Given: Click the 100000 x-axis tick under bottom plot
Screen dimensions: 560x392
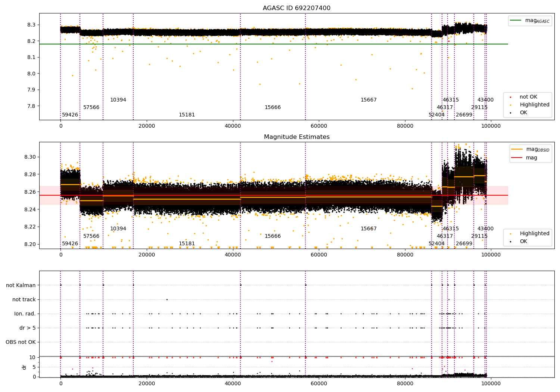Looking at the screenshot, I should [x=491, y=383].
